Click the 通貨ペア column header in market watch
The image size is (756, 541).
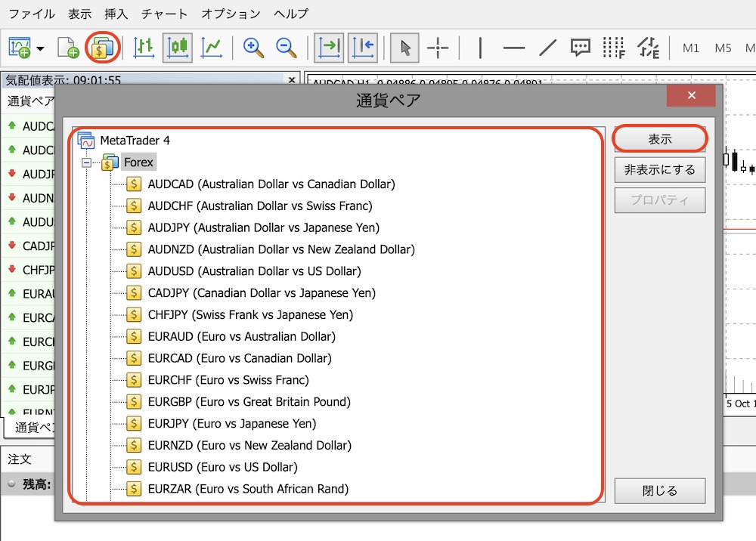(x=30, y=100)
